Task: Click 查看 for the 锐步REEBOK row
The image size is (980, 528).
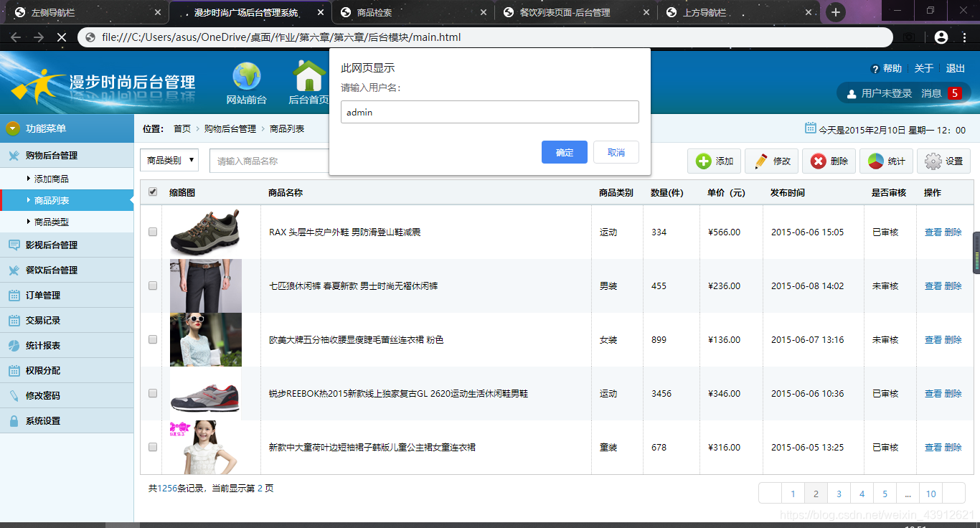Action: pyautogui.click(x=933, y=393)
